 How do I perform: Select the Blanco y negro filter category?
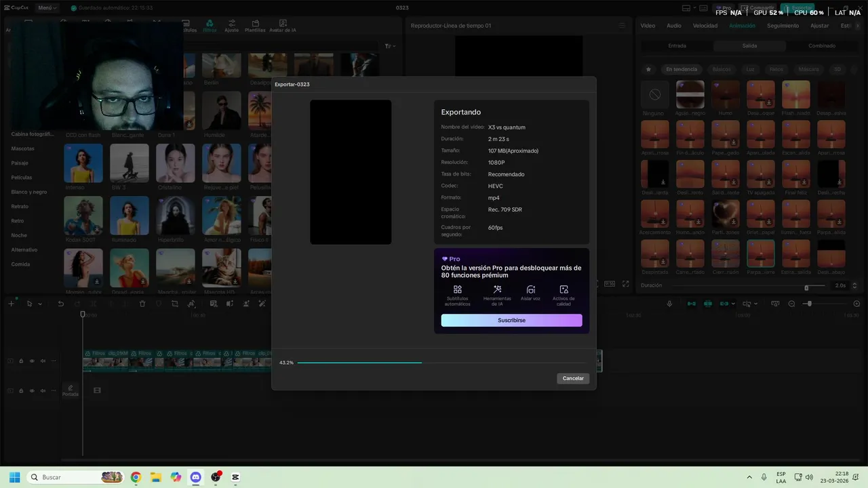29,192
